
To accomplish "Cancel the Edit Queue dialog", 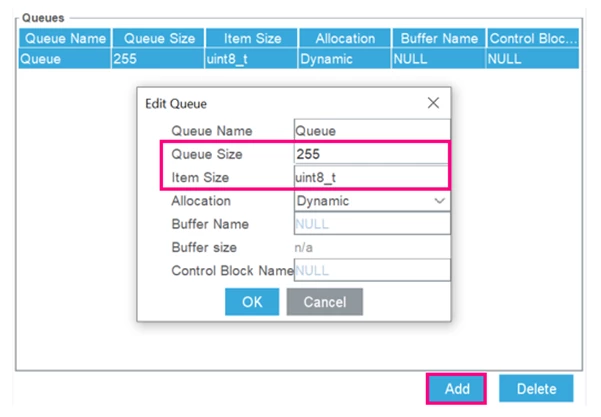I will point(325,302).
